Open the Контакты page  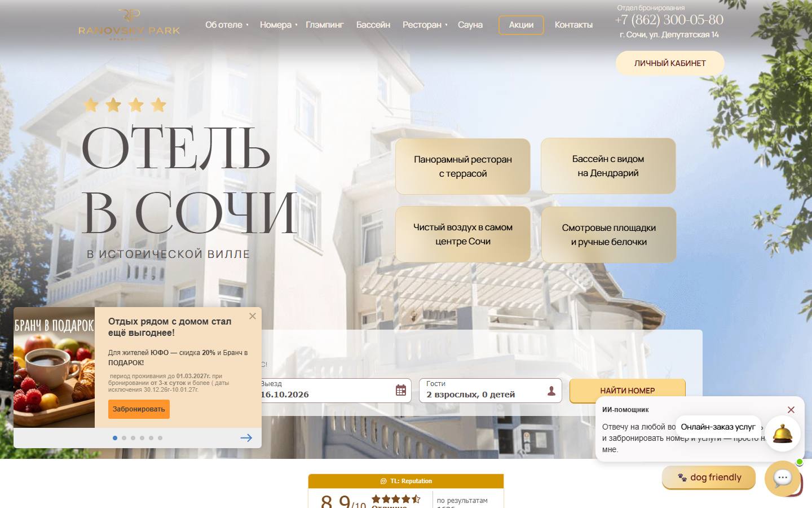coord(573,25)
